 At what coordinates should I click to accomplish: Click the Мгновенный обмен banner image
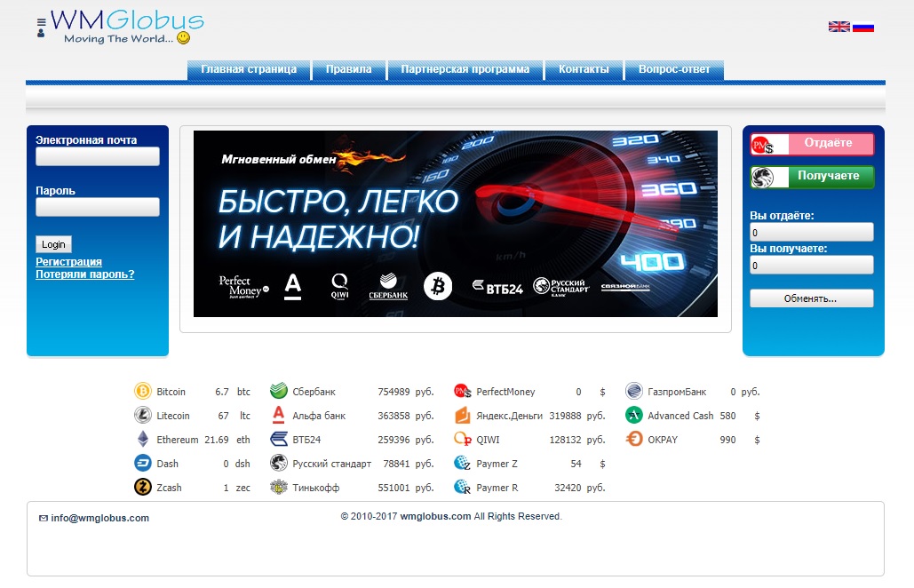456,224
